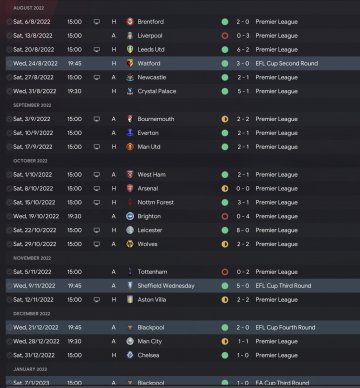The image size is (360, 388).
Task: Open the 8 - 0 Leicester scoreline
Action: pyautogui.click(x=243, y=230)
